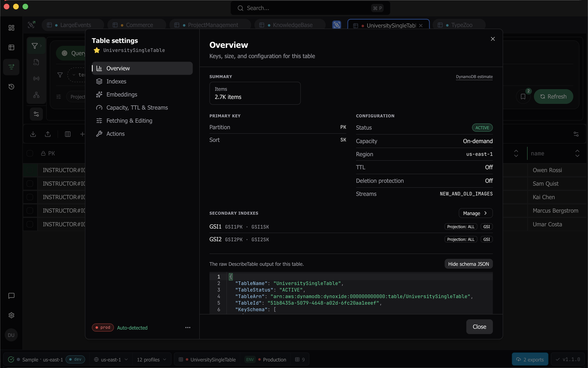Screen dimensions: 588x368
Task: Select the query builder icon in left sidebar
Action: [11, 67]
